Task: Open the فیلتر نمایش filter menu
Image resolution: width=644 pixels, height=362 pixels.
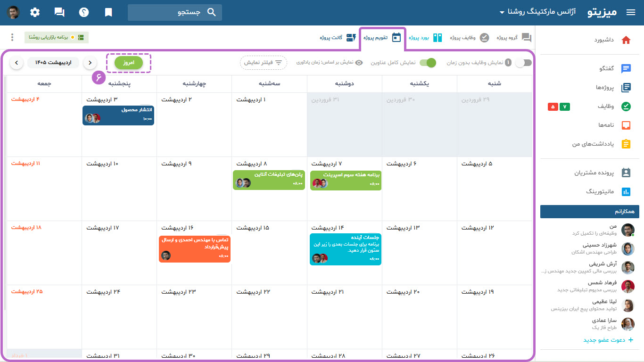Action: (x=263, y=63)
